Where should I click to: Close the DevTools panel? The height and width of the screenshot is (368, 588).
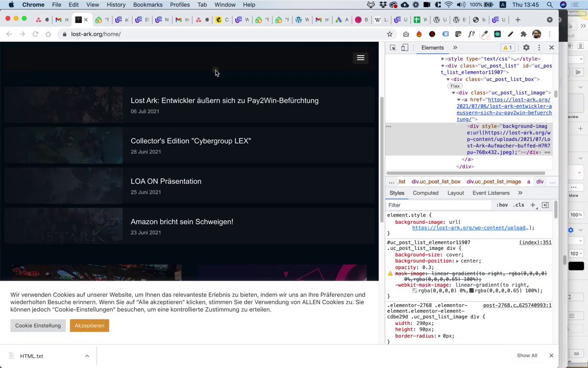pos(551,48)
